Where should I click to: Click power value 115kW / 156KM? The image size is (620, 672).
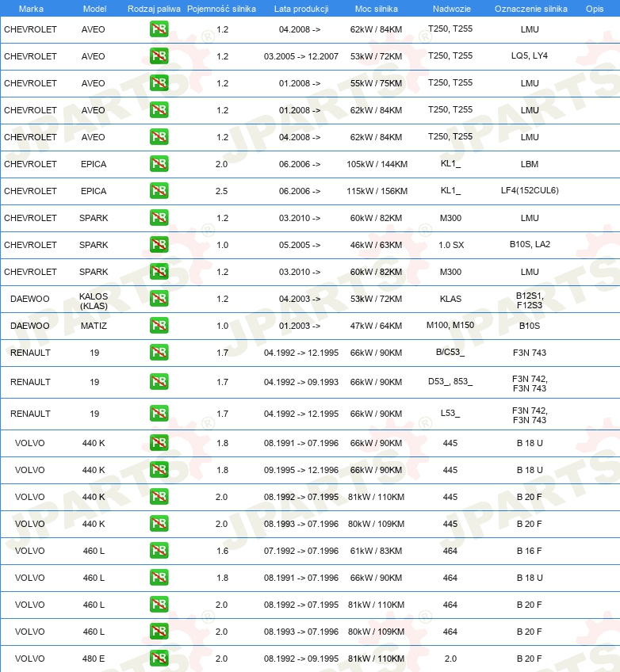pyautogui.click(x=377, y=191)
